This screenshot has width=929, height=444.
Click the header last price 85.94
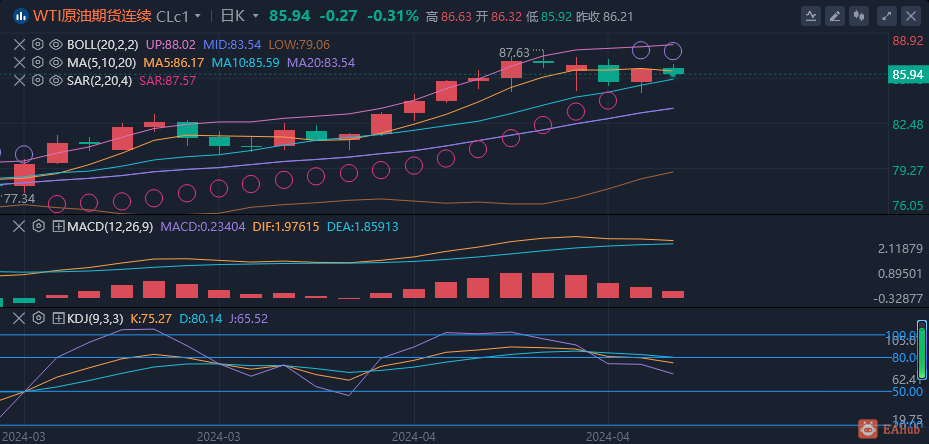[x=290, y=16]
